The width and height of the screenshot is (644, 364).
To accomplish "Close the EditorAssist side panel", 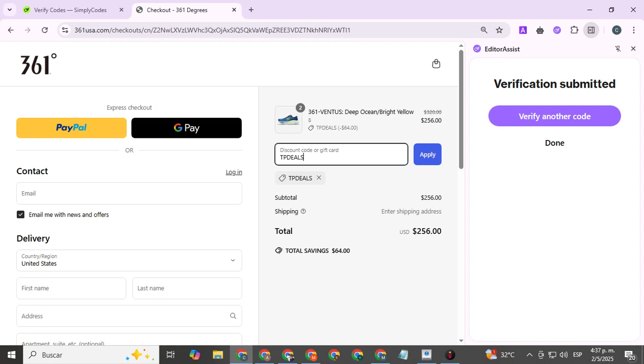I will [x=633, y=49].
